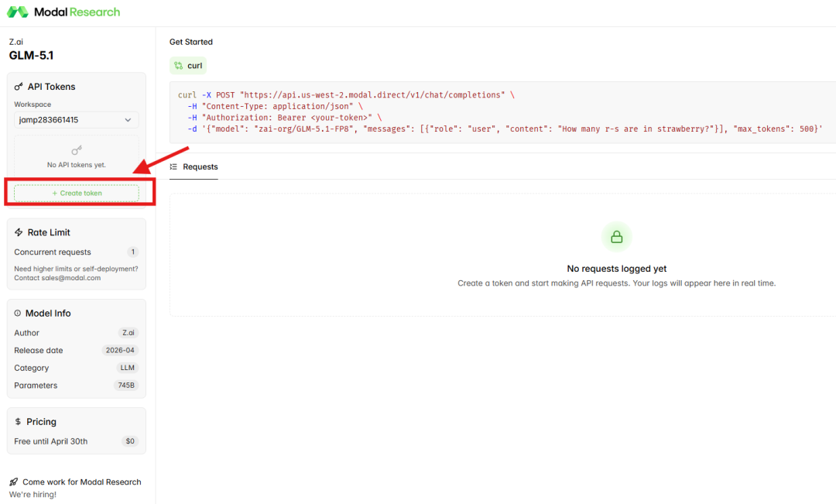Click the Pricing dollar icon

[x=18, y=421]
